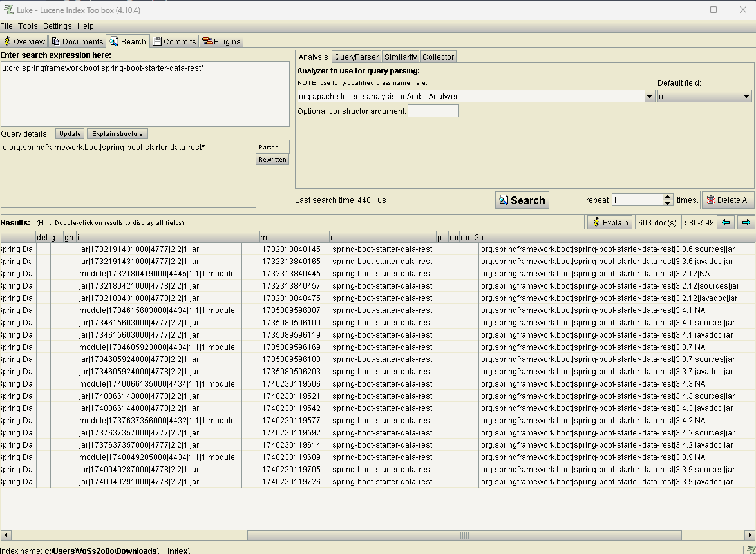
Task: Go to previous results page arrow
Action: [x=726, y=222]
